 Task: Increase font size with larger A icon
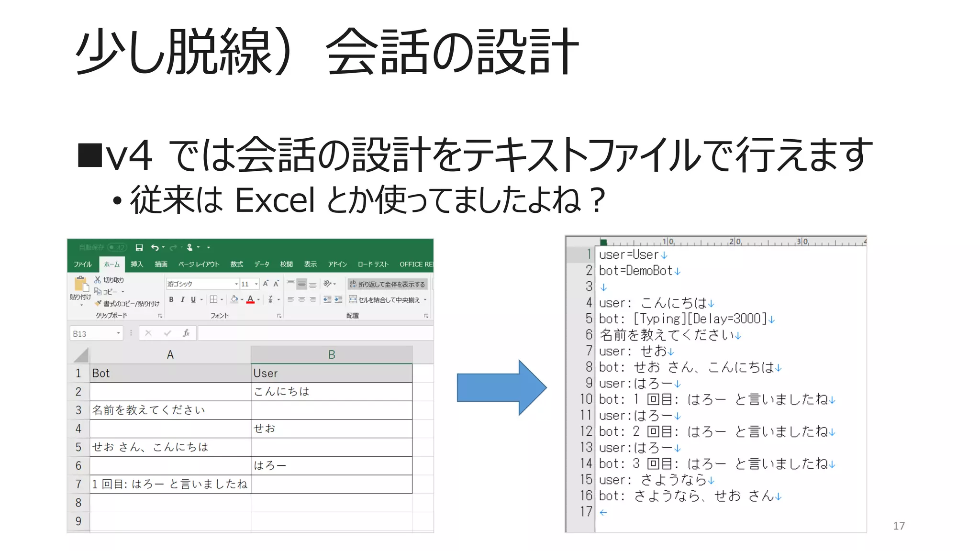266,284
